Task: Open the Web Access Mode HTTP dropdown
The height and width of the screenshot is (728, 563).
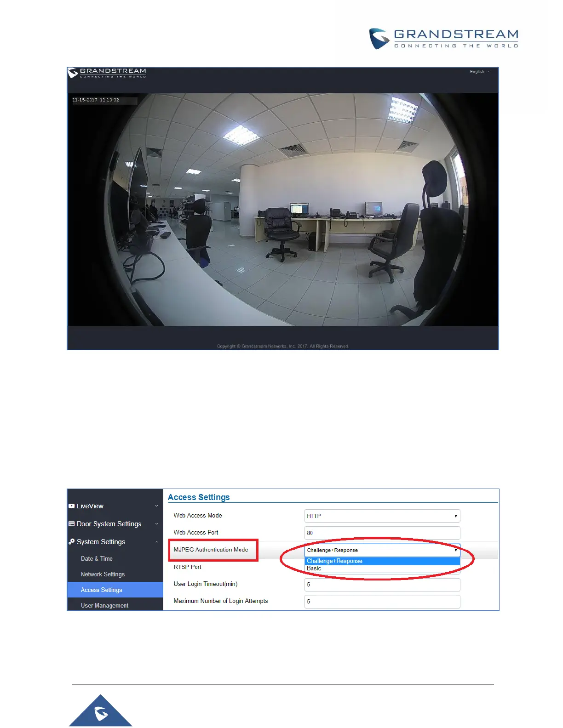Action: point(382,516)
